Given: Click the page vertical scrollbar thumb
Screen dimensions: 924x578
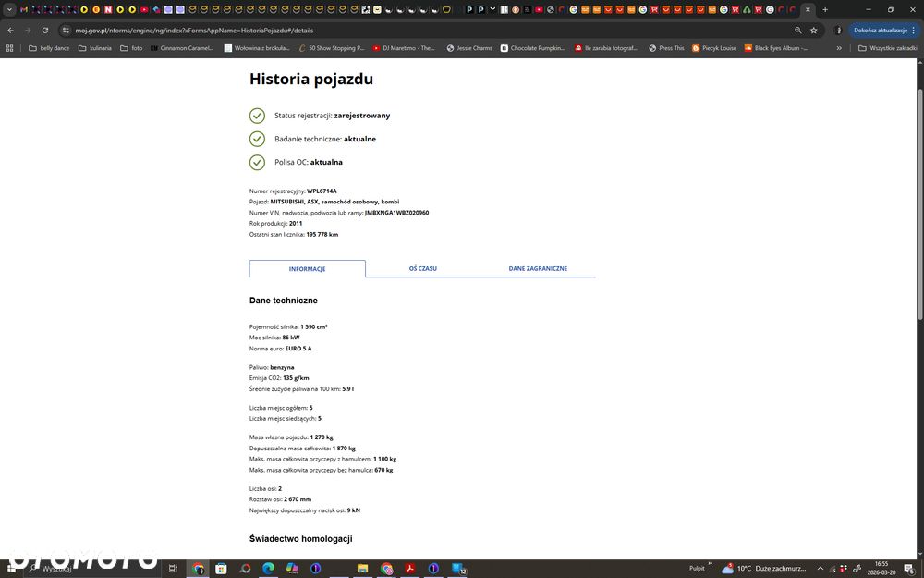Looking at the screenshot, I should point(920,204).
